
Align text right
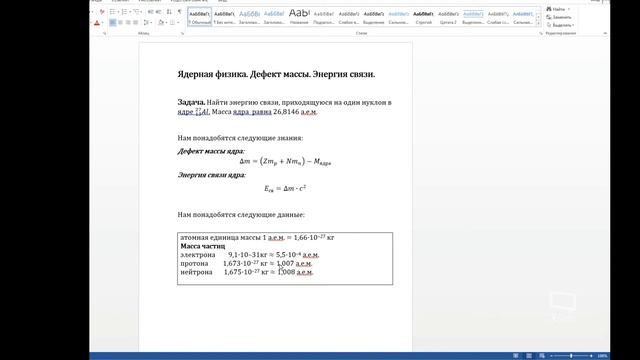128,22
